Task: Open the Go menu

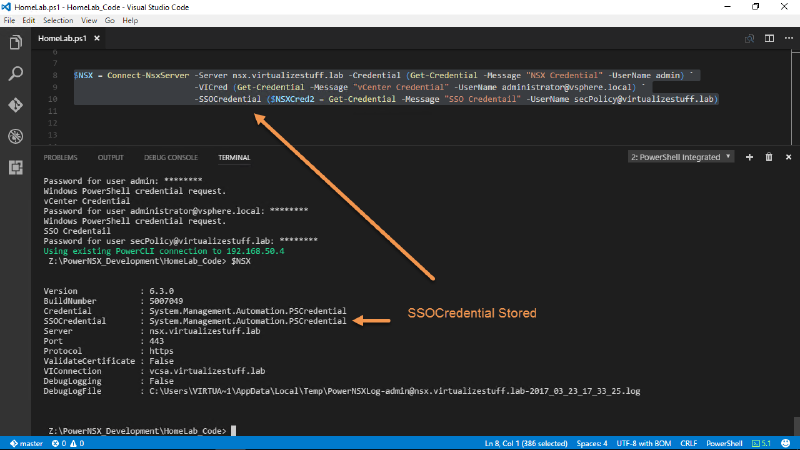Action: [110, 20]
